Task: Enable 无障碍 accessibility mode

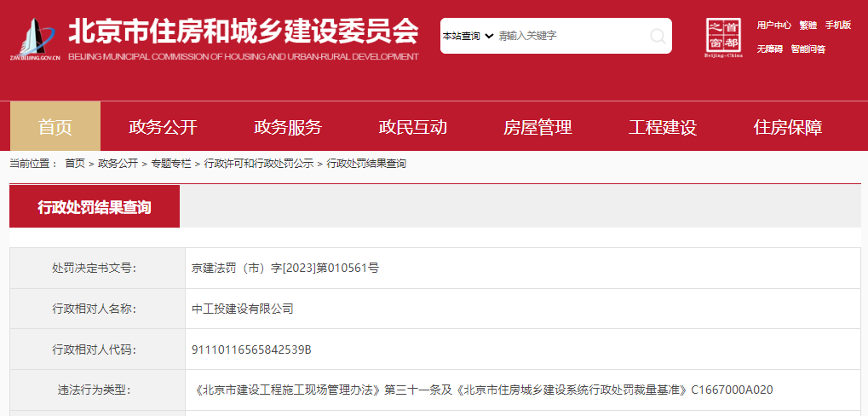Action: click(x=769, y=49)
